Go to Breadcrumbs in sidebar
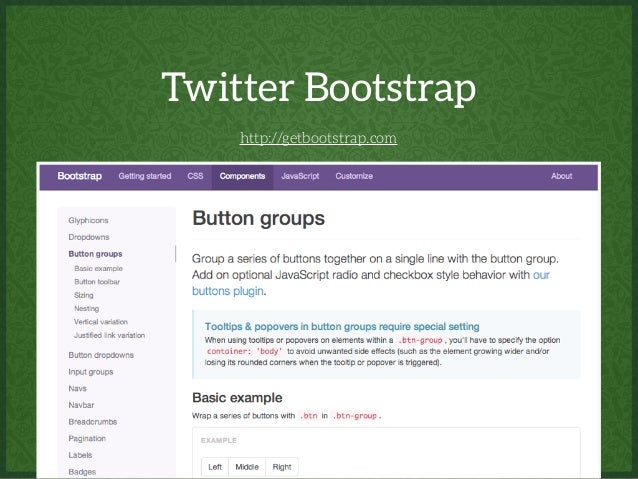This screenshot has width=638, height=479. click(x=93, y=422)
